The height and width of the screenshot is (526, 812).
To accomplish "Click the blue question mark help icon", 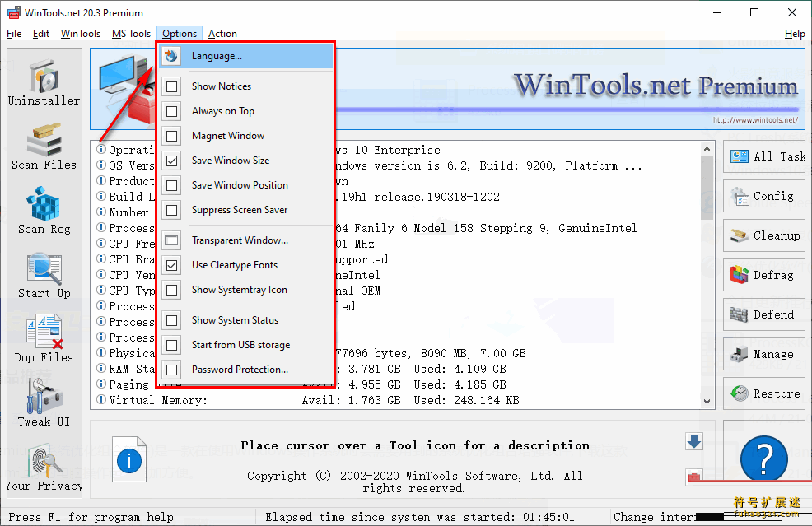I will pyautogui.click(x=763, y=459).
